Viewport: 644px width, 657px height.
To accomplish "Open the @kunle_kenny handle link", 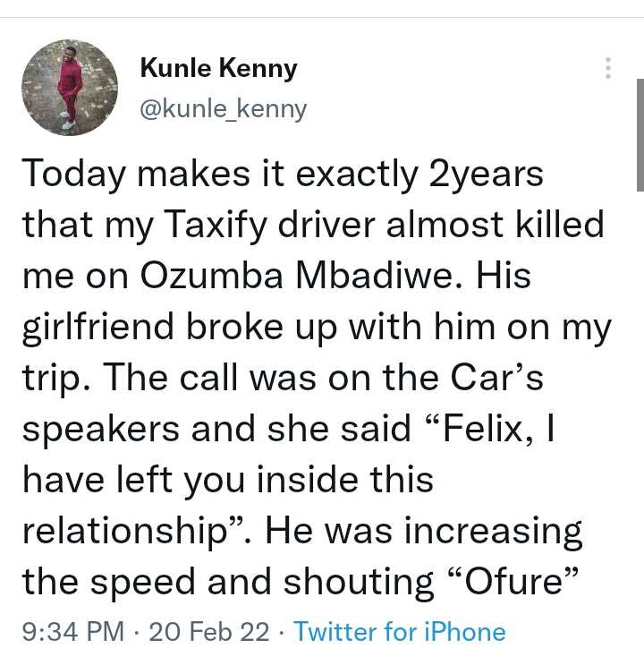I will point(224,108).
